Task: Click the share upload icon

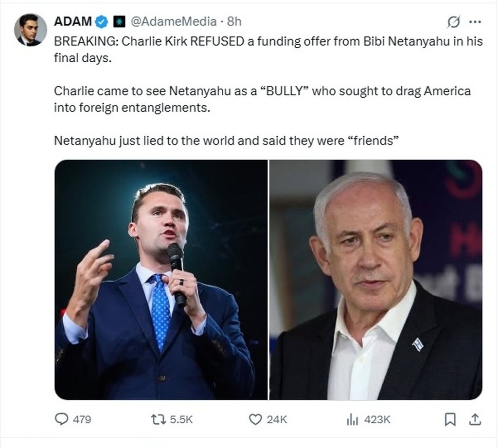Action: (x=475, y=419)
